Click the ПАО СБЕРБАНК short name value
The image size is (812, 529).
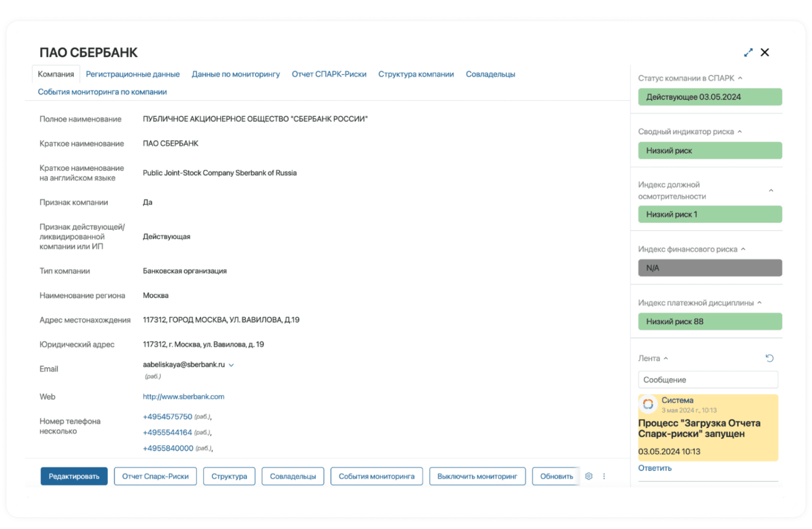[x=170, y=143]
